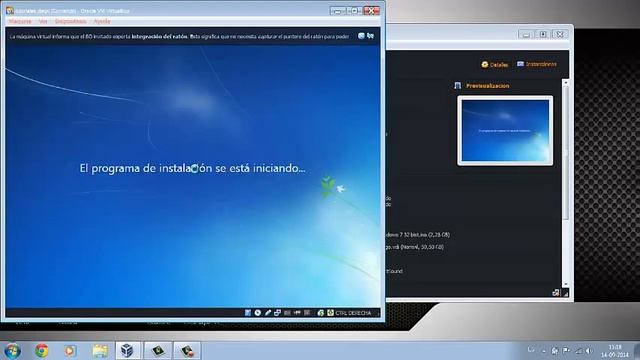Click the VM preview thumbnail in the Manager
The width and height of the screenshot is (640, 360).
pyautogui.click(x=505, y=131)
